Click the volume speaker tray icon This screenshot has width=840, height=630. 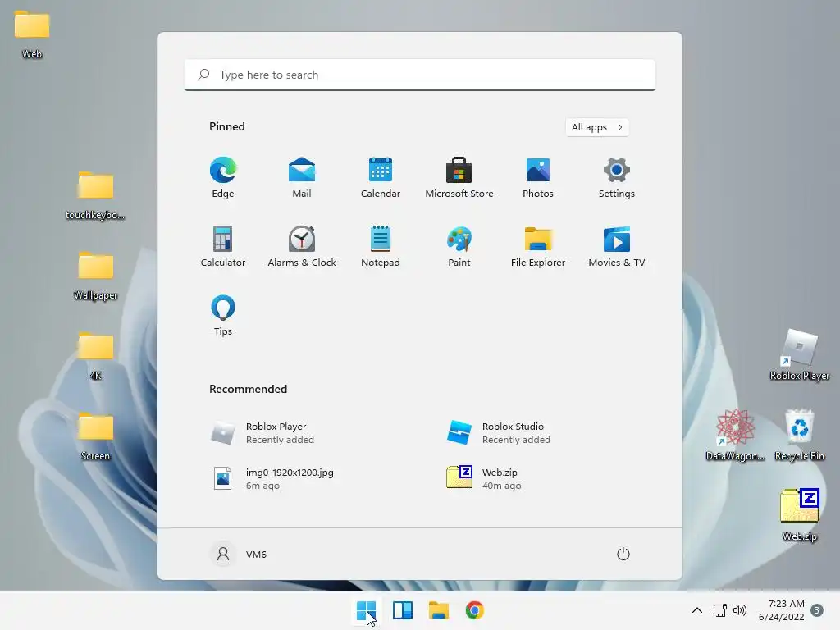[x=740, y=610]
